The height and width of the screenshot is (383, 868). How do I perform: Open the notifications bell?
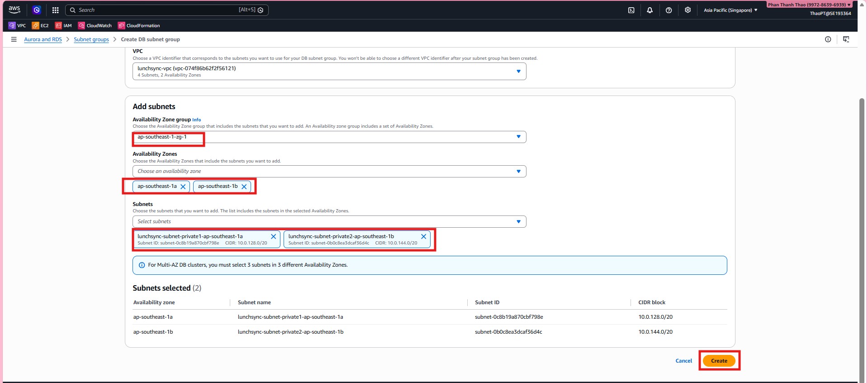pos(650,10)
